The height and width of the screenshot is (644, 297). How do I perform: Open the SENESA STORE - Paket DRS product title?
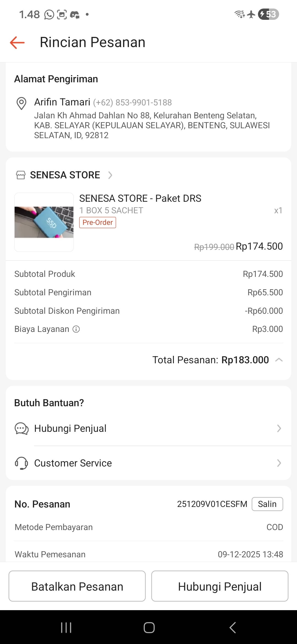pyautogui.click(x=140, y=198)
